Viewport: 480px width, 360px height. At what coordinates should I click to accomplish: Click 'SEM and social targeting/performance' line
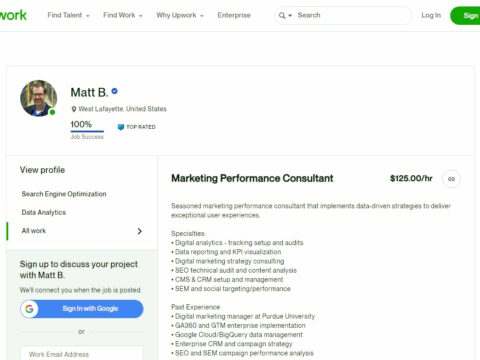tap(231, 289)
